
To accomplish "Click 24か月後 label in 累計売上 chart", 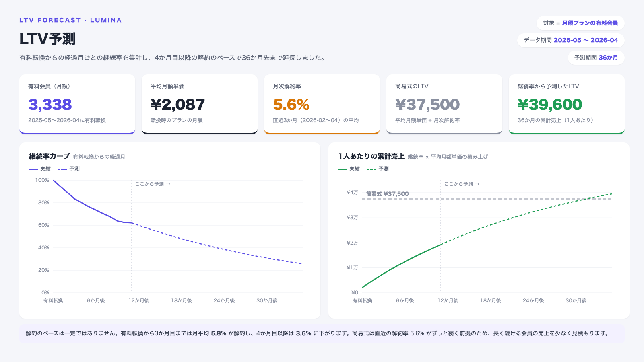I will [533, 300].
